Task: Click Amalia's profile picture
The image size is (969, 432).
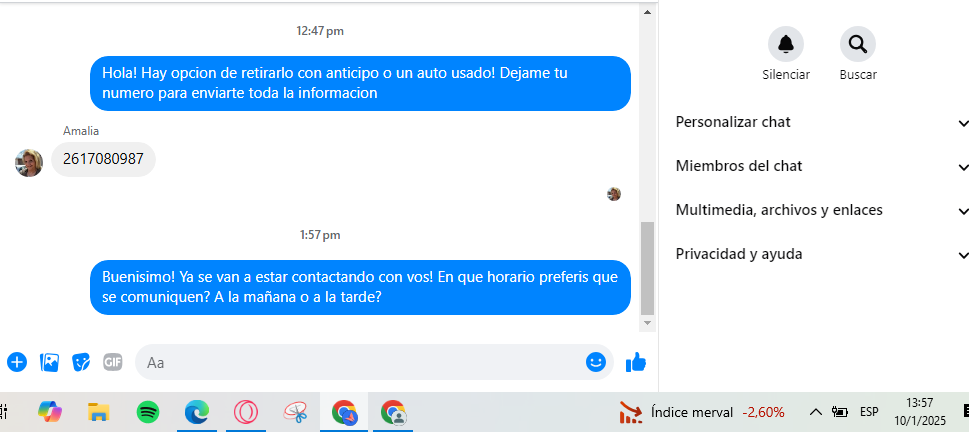Action: point(29,162)
